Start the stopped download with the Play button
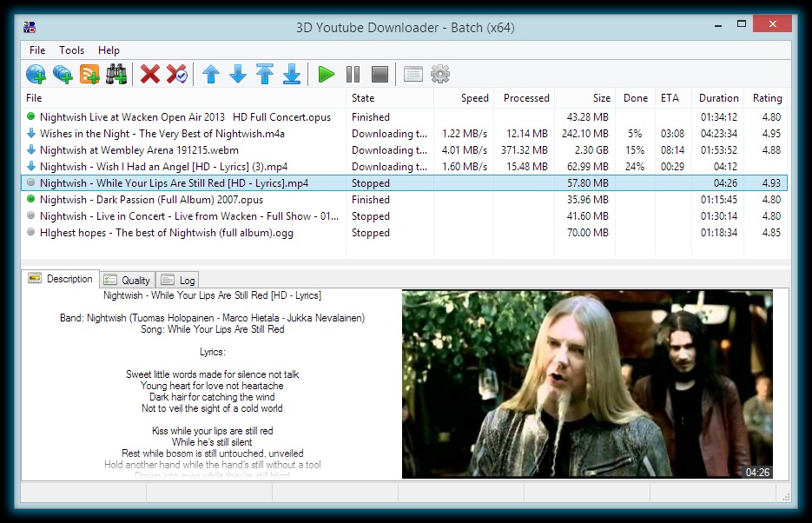This screenshot has height=523, width=812. click(326, 74)
